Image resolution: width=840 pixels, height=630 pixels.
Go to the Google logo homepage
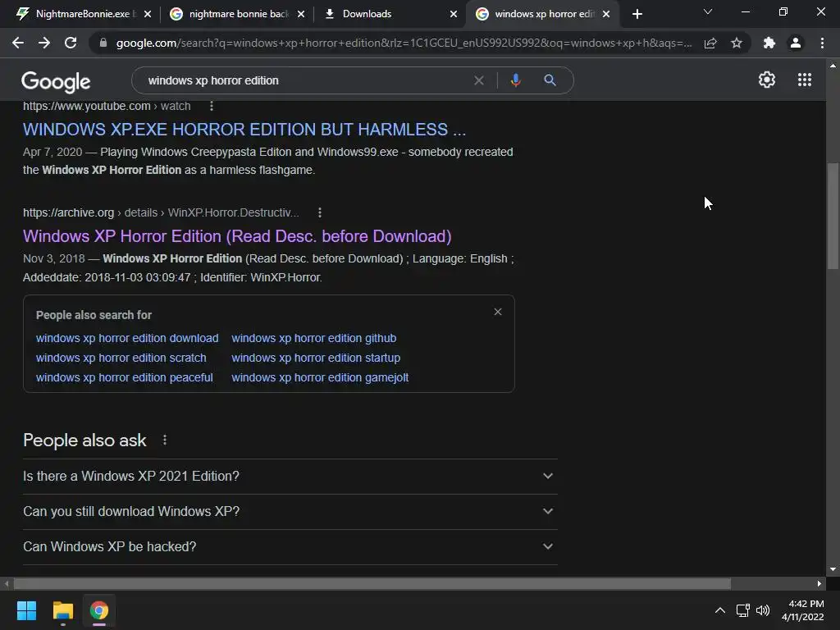56,81
